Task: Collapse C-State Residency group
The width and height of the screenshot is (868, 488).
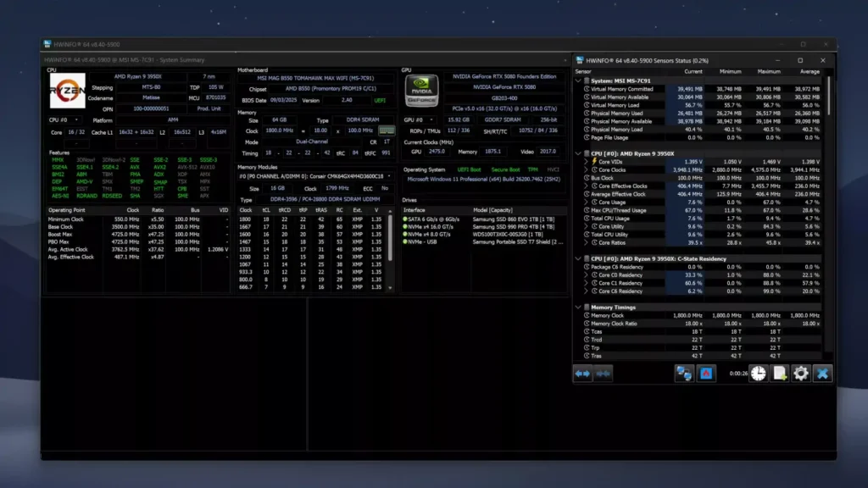Action: click(x=578, y=259)
